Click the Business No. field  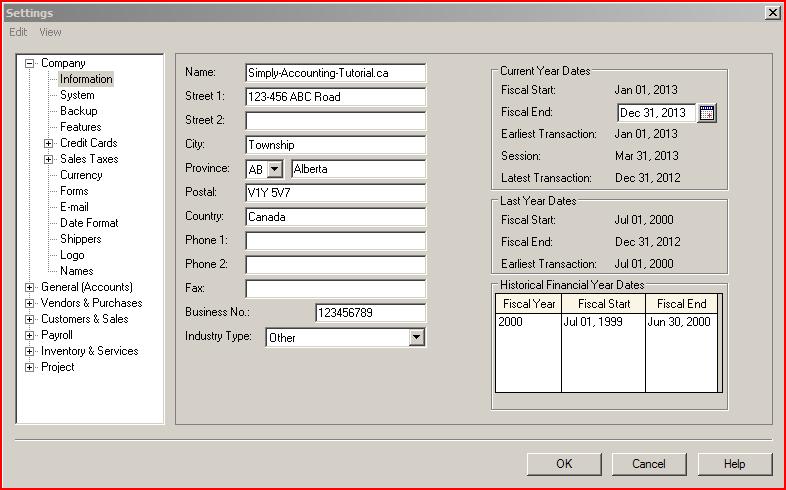click(370, 313)
